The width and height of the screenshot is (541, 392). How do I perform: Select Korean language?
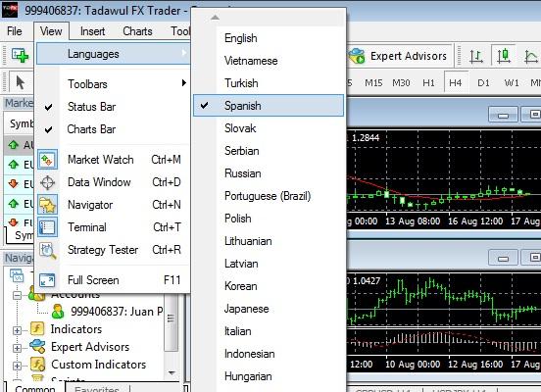point(269,286)
